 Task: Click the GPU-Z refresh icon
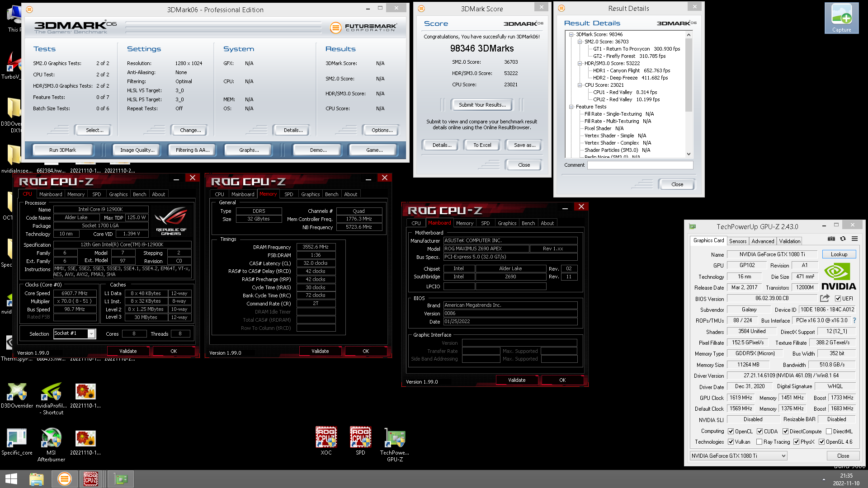[x=843, y=239]
